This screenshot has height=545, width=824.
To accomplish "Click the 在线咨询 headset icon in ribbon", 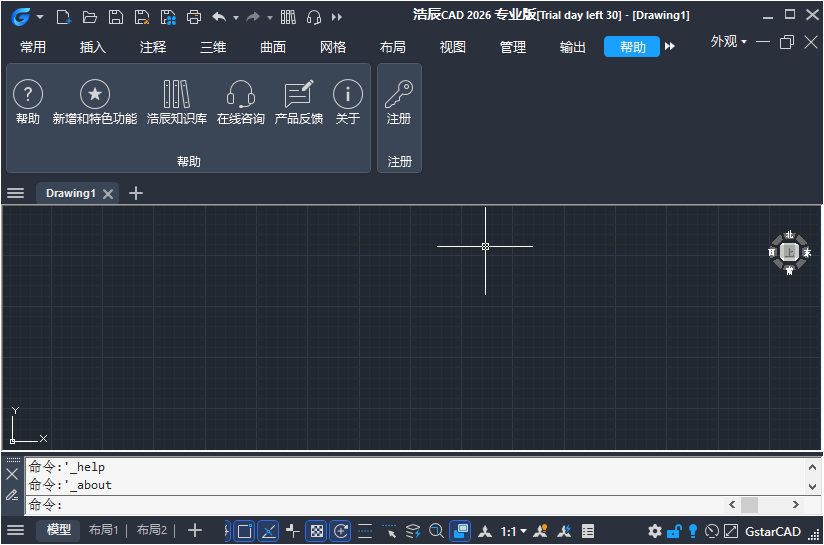I will [x=241, y=95].
